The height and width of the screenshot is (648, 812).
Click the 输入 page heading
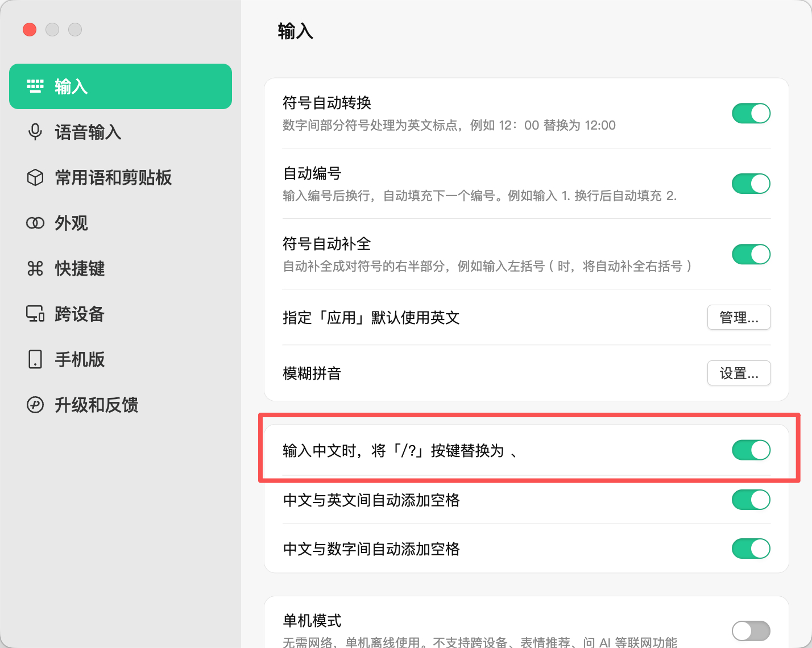click(x=296, y=31)
